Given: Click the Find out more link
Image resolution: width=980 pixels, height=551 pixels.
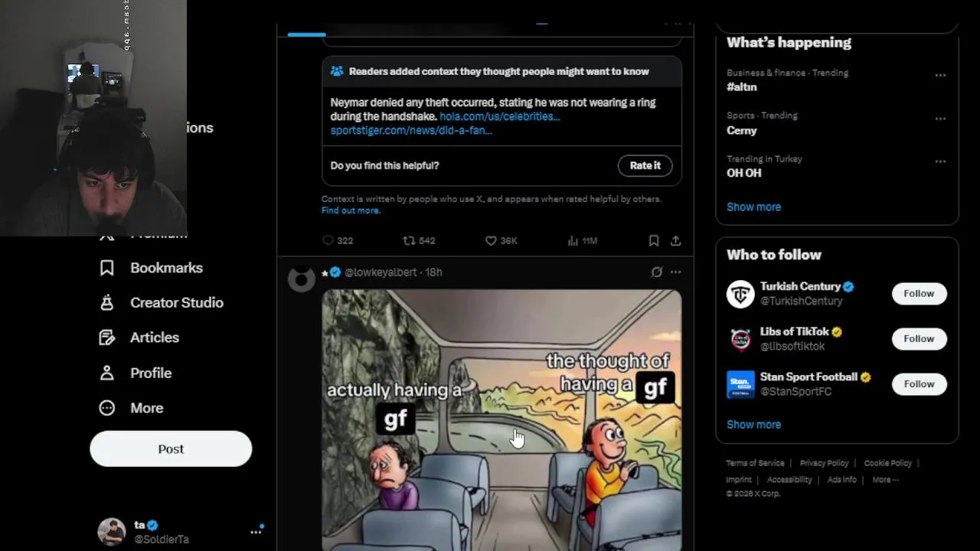Looking at the screenshot, I should click(350, 210).
